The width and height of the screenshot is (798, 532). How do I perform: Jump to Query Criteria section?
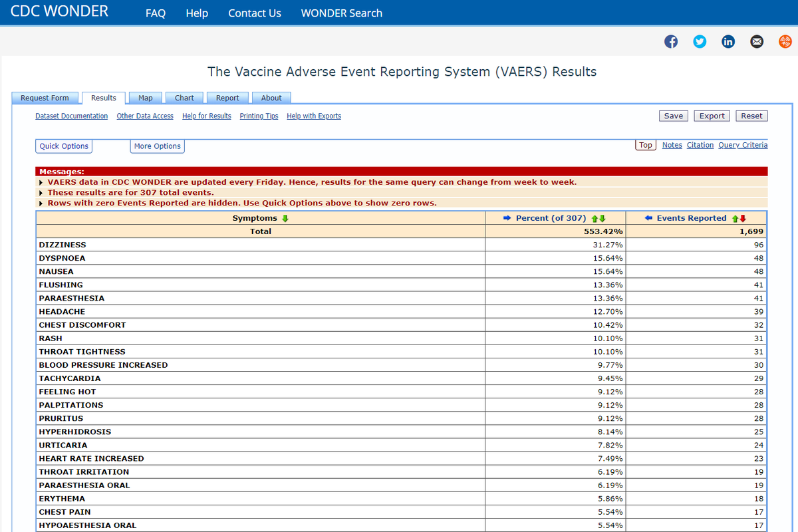click(x=743, y=145)
